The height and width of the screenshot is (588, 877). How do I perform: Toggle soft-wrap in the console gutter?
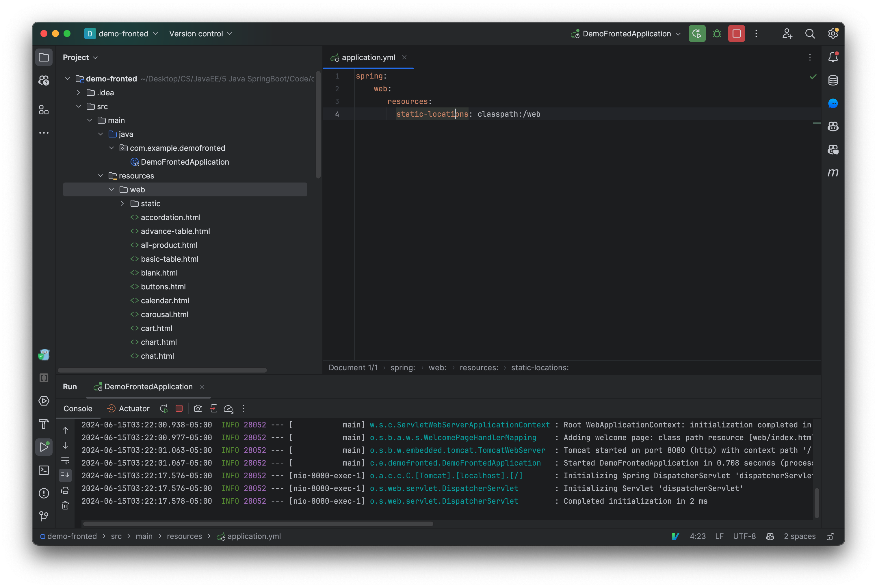[65, 461]
